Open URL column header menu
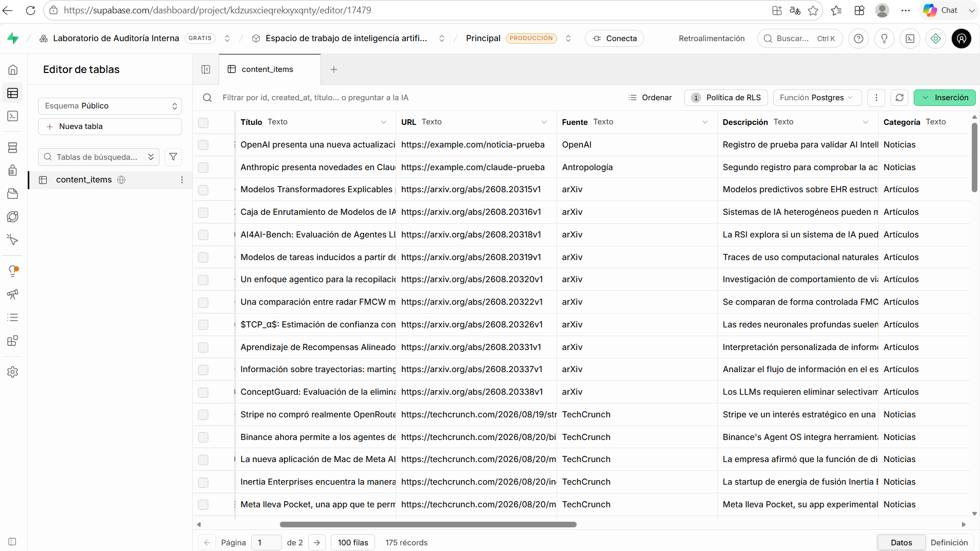980x551 pixels. point(544,122)
